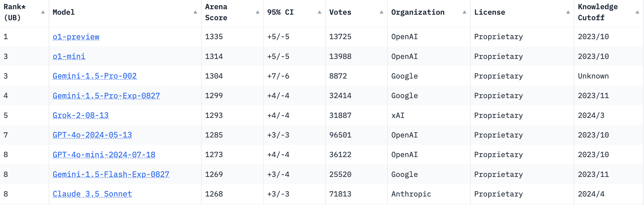Open the Gemini-1.5-Pro-Exp-0827 link
The width and height of the screenshot is (644, 205).
coord(106,96)
